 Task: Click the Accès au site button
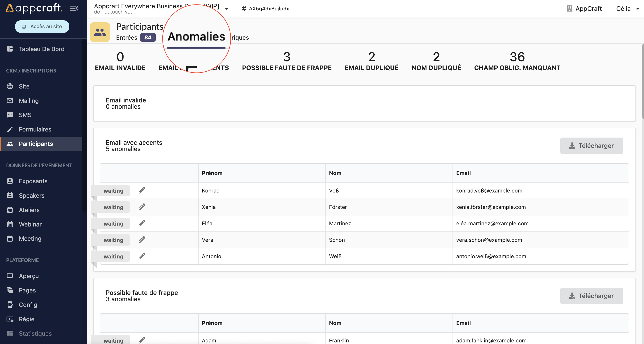coord(42,27)
